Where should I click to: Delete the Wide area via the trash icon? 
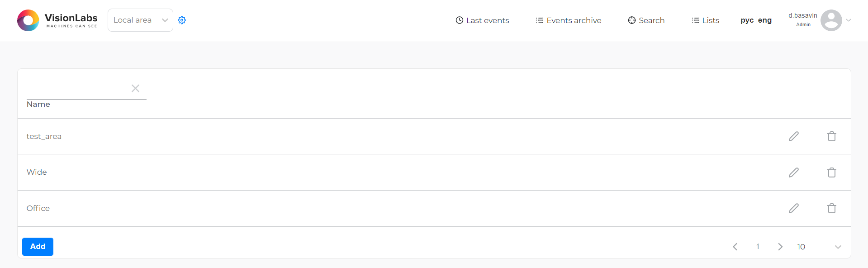pos(831,172)
